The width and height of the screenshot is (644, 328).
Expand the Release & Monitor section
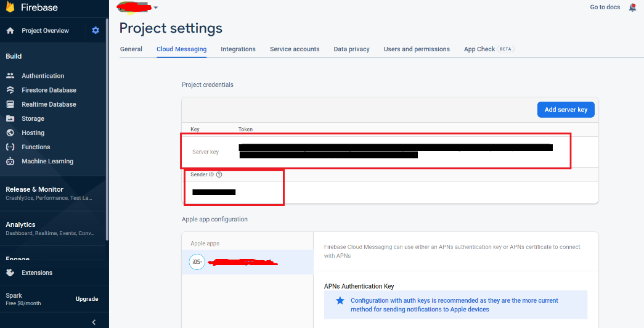[35, 189]
